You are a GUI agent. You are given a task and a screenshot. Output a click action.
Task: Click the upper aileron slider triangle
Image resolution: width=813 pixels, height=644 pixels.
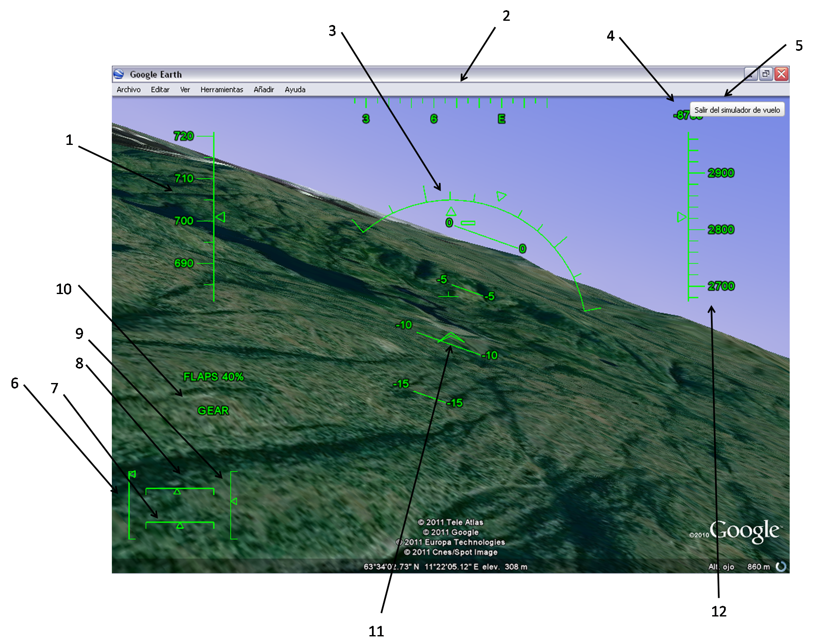pos(177,491)
